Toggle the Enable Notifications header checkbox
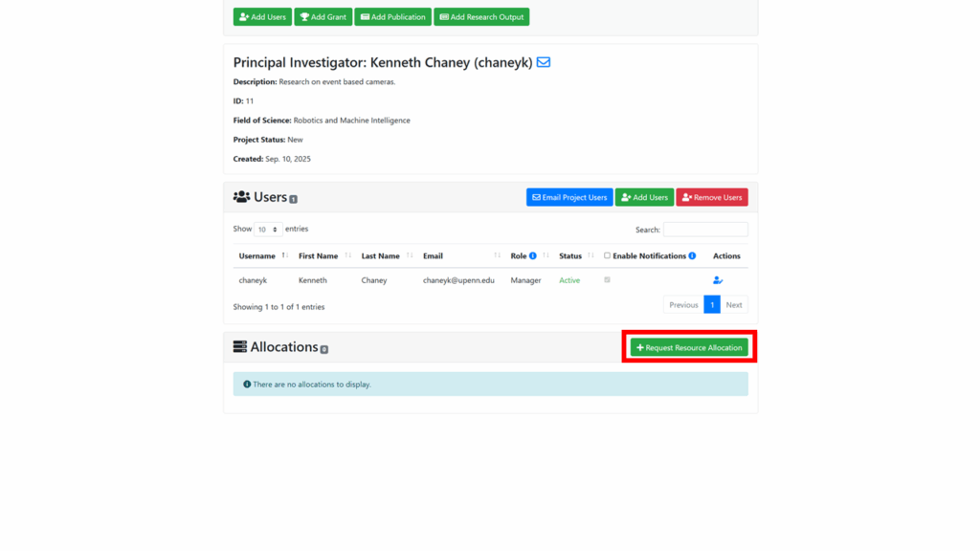The image size is (980, 551). 607,255
